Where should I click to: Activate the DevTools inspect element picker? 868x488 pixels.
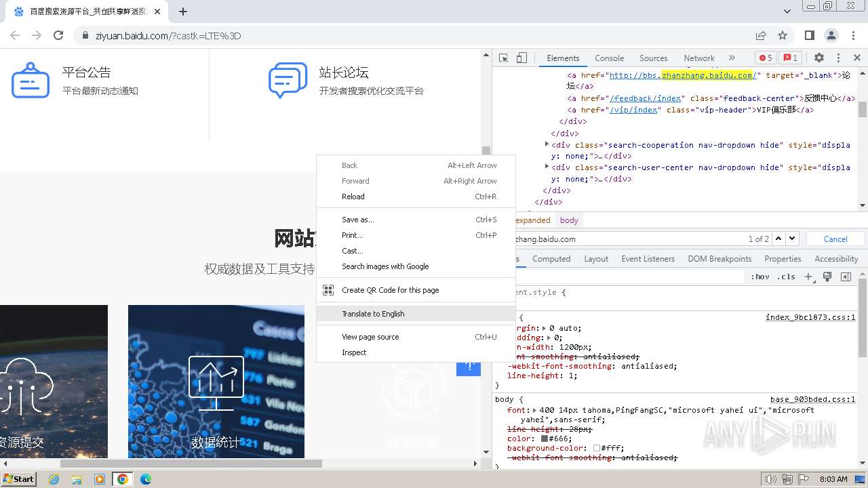pos(503,58)
